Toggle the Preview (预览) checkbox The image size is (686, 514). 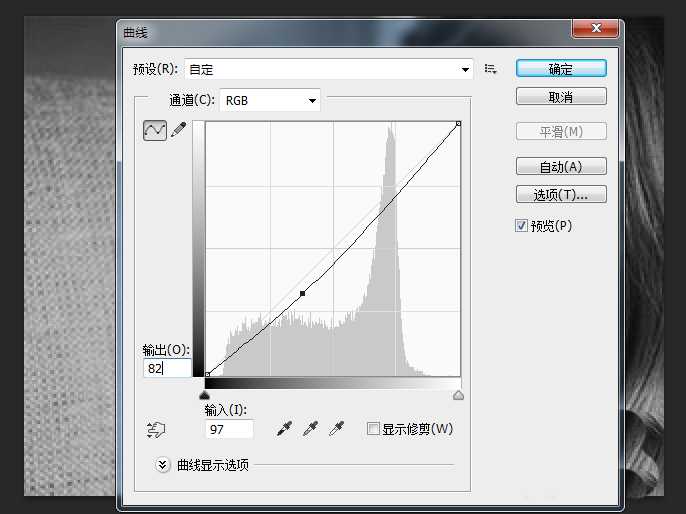pyautogui.click(x=521, y=226)
